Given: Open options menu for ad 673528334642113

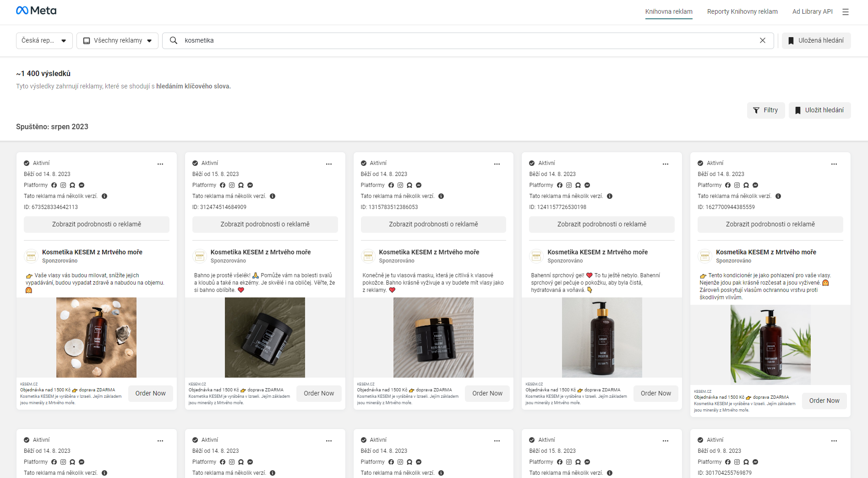Looking at the screenshot, I should pyautogui.click(x=160, y=164).
